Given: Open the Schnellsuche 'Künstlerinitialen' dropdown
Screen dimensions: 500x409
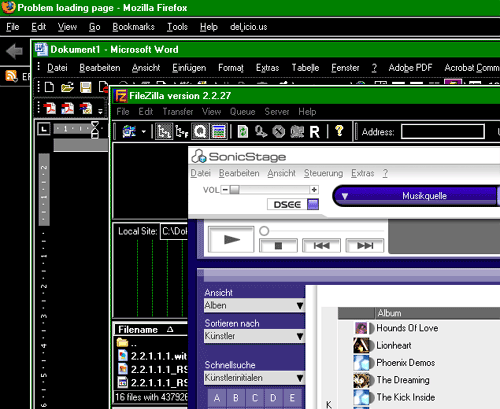Looking at the screenshot, I should (x=254, y=378).
